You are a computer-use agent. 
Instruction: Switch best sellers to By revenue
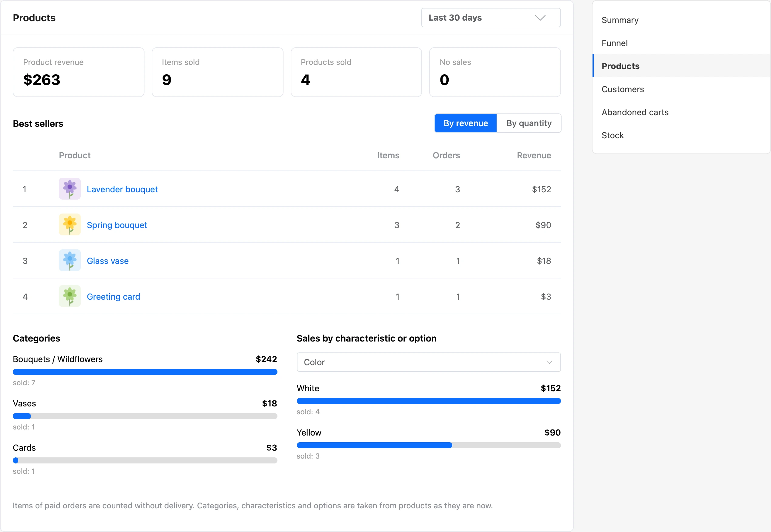[x=465, y=123]
